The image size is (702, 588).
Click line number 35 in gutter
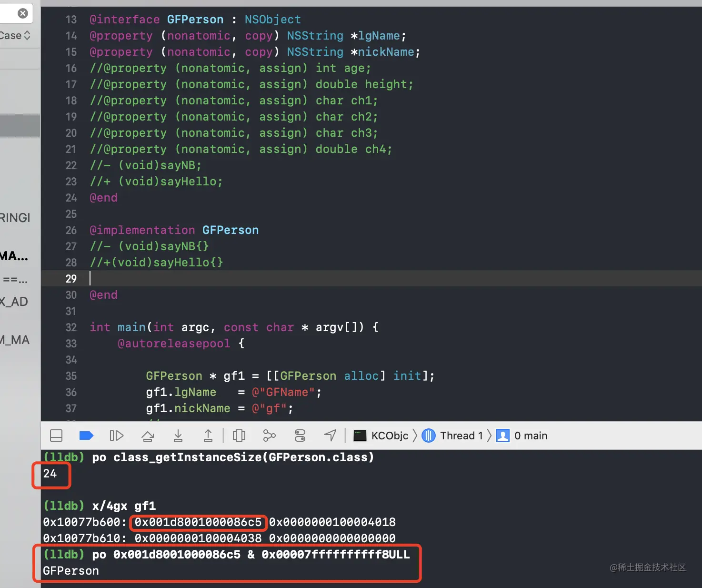[71, 376]
